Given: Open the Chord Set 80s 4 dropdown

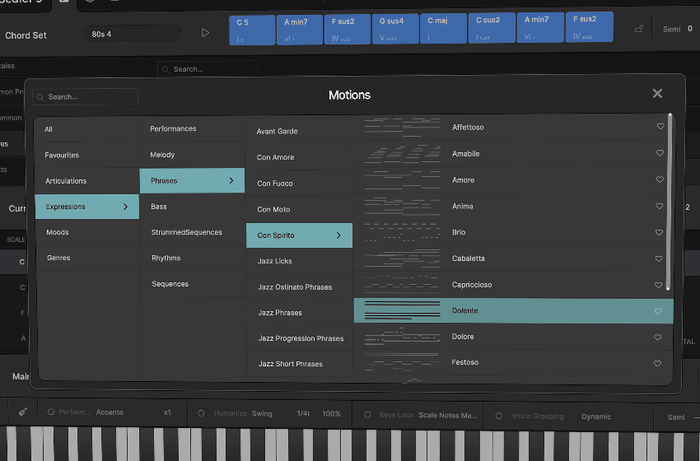Looking at the screenshot, I should [134, 34].
